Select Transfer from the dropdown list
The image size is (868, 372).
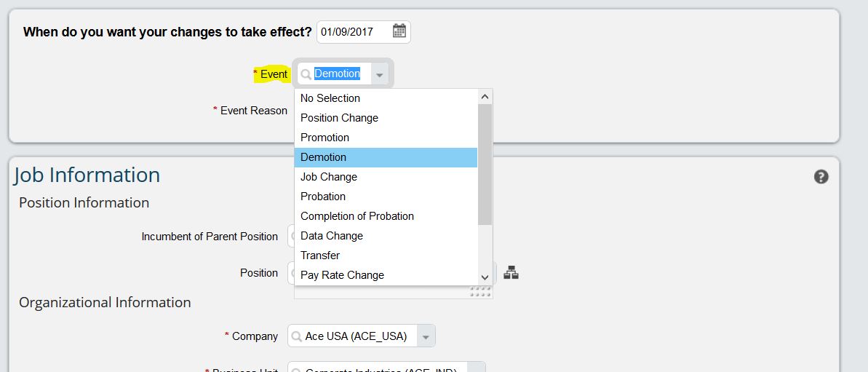click(386, 256)
